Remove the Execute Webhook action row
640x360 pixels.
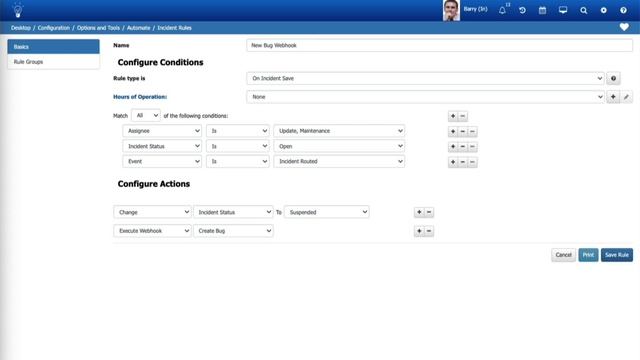pos(429,231)
